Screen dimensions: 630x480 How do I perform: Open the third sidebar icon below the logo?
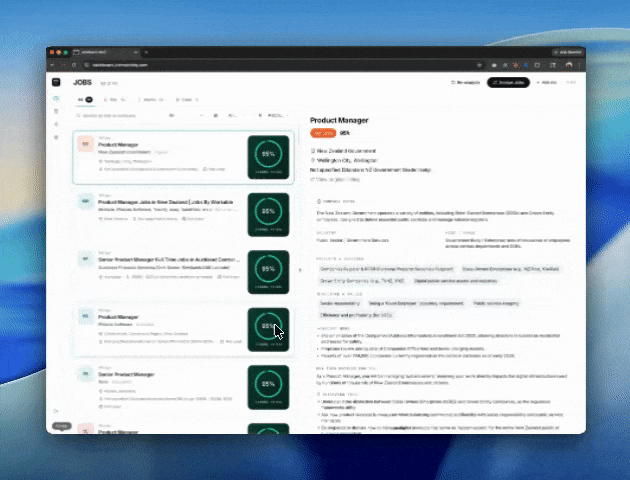click(x=56, y=124)
